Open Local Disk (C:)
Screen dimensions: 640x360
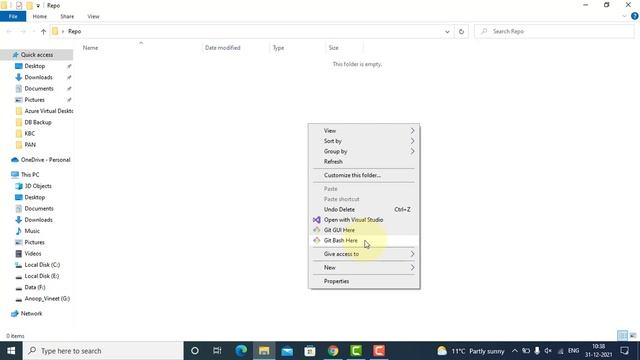tap(42, 265)
